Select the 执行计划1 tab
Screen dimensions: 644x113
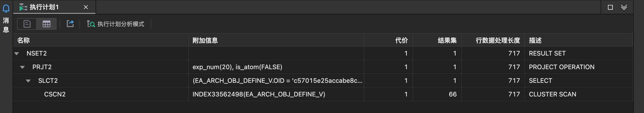[44, 7]
